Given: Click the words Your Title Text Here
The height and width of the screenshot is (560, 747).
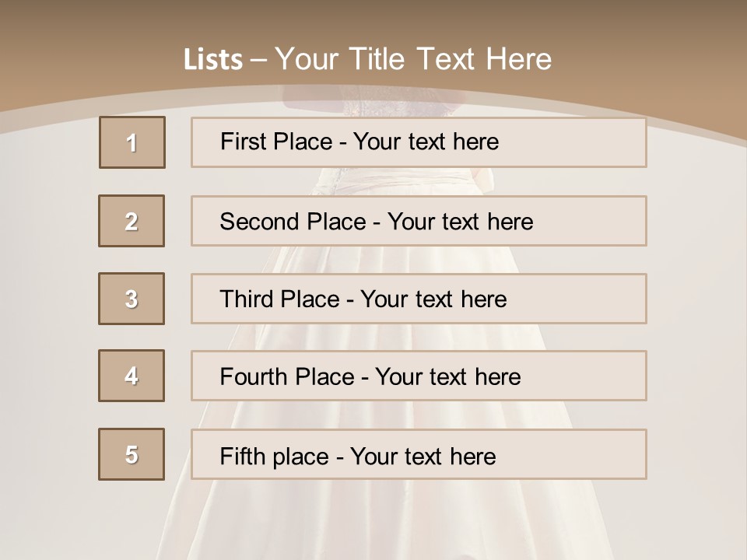Looking at the screenshot, I should (413, 59).
